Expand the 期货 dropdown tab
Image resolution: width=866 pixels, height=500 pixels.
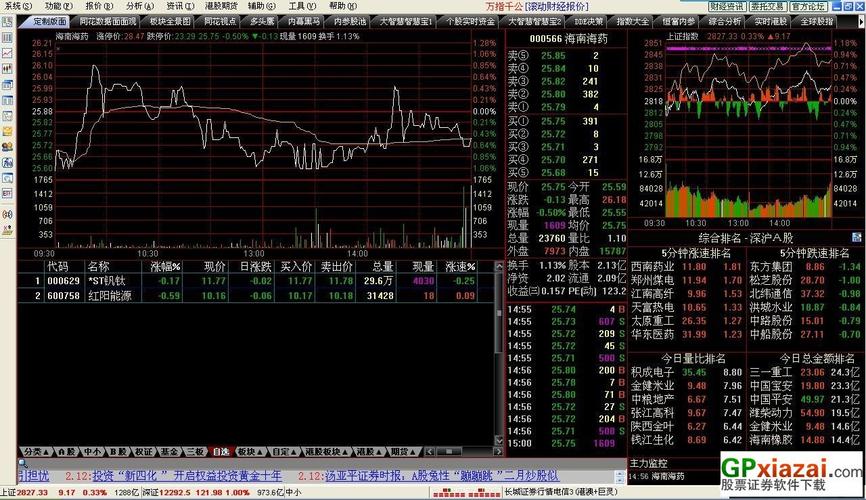click(403, 452)
